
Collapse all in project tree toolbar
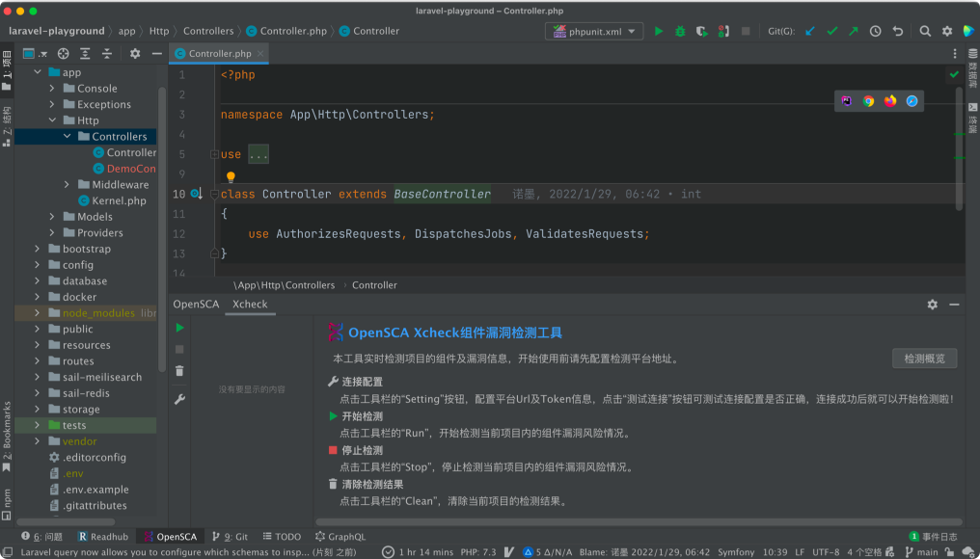coord(107,54)
